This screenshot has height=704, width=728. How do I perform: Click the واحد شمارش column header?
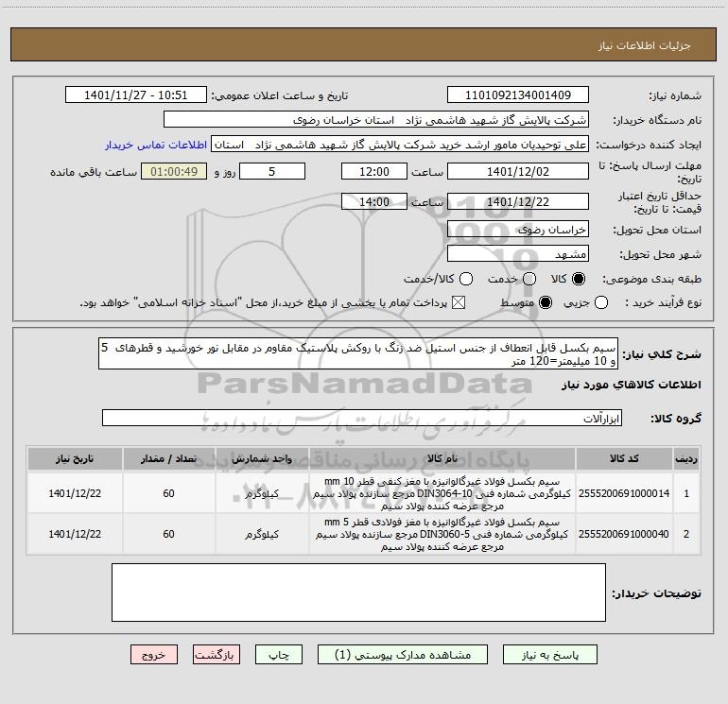pos(262,458)
